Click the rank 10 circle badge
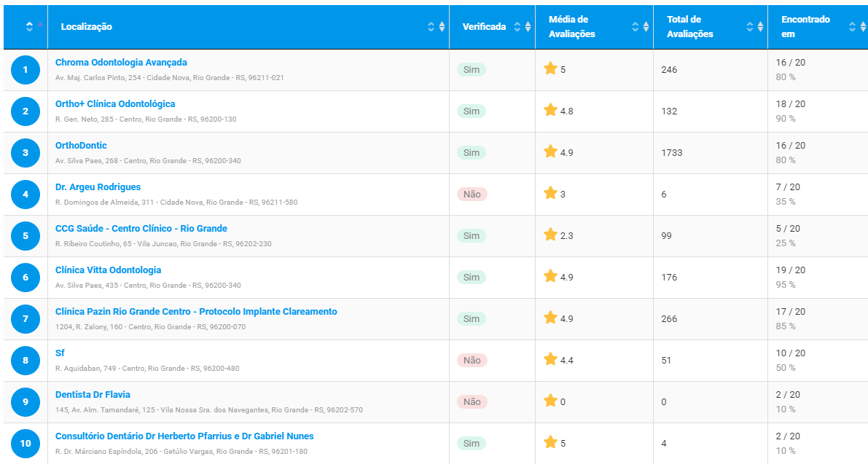The width and height of the screenshot is (868, 467). [x=26, y=443]
